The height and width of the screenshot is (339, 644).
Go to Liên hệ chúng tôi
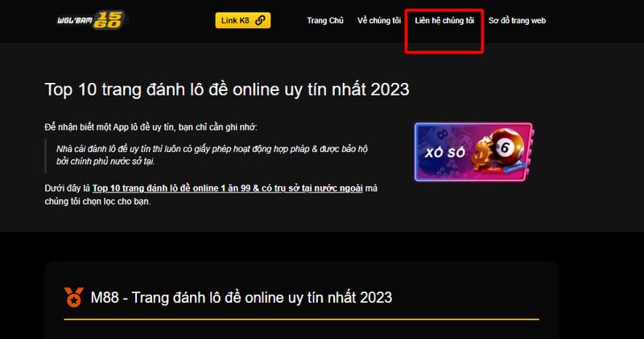[x=444, y=21]
